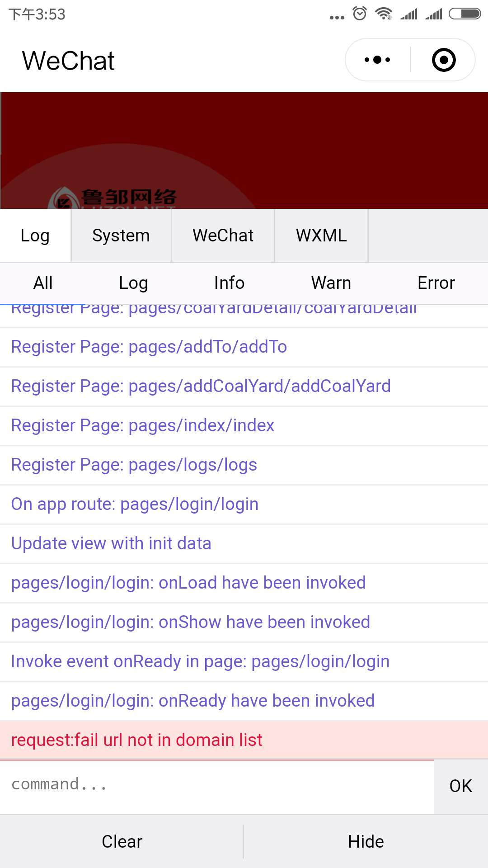
Task: Submit command with the OK button
Action: 461,786
